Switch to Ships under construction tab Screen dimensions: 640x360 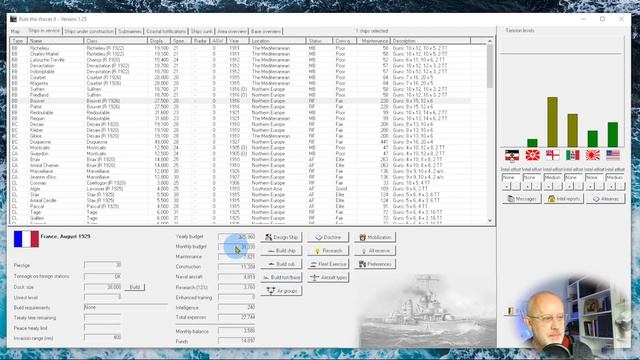coord(89,31)
